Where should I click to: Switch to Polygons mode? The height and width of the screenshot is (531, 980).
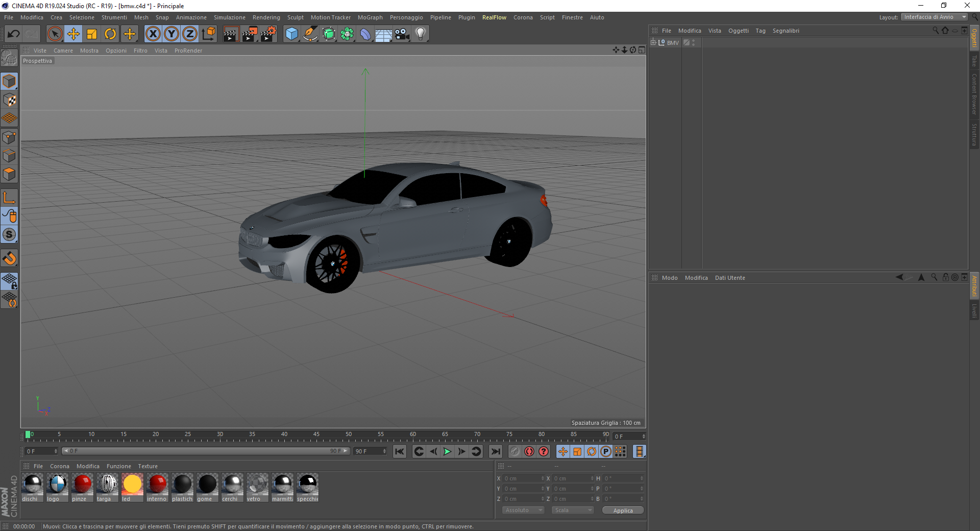tap(9, 174)
